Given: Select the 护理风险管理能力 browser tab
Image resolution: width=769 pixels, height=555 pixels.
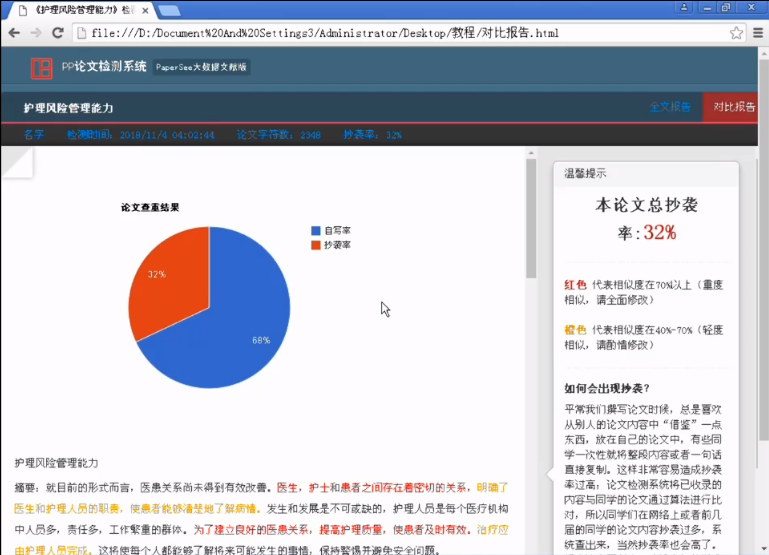Looking at the screenshot, I should (x=81, y=10).
